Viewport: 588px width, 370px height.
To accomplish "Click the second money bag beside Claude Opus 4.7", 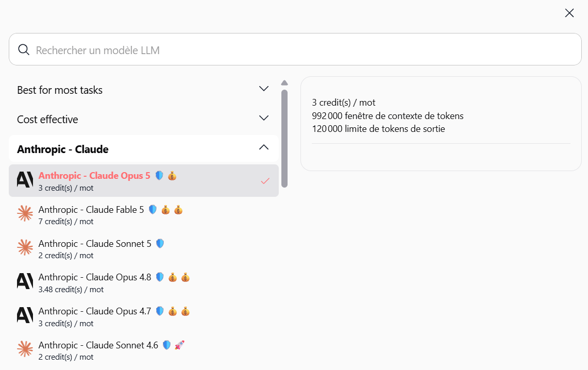I will 185,311.
